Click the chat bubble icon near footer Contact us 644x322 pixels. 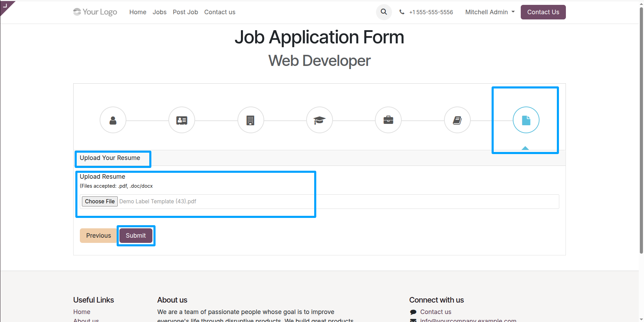point(413,312)
